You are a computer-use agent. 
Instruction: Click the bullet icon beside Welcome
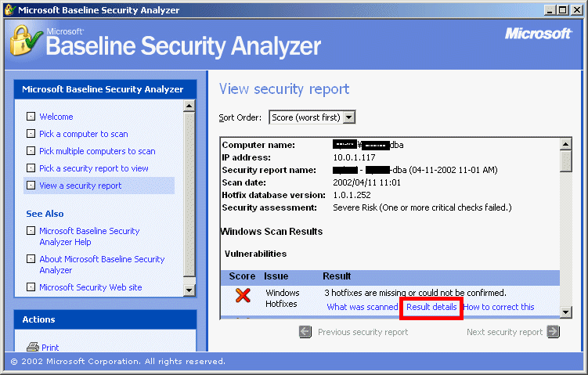point(31,116)
